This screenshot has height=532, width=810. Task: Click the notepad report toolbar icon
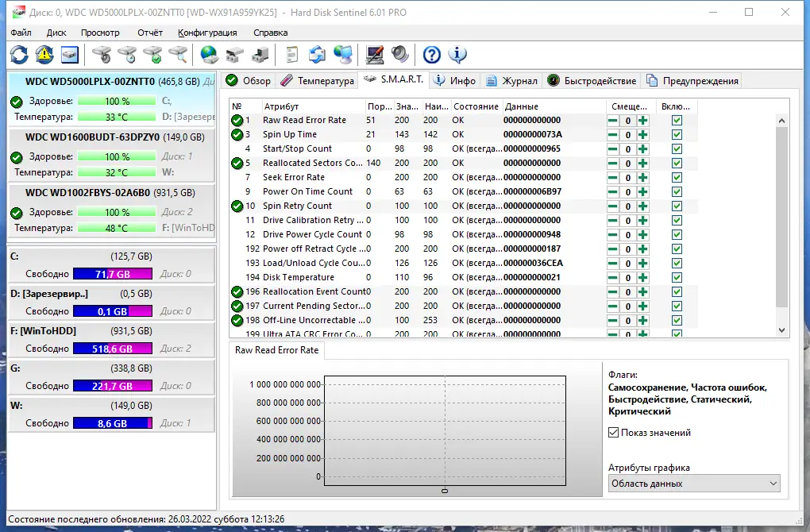click(292, 54)
